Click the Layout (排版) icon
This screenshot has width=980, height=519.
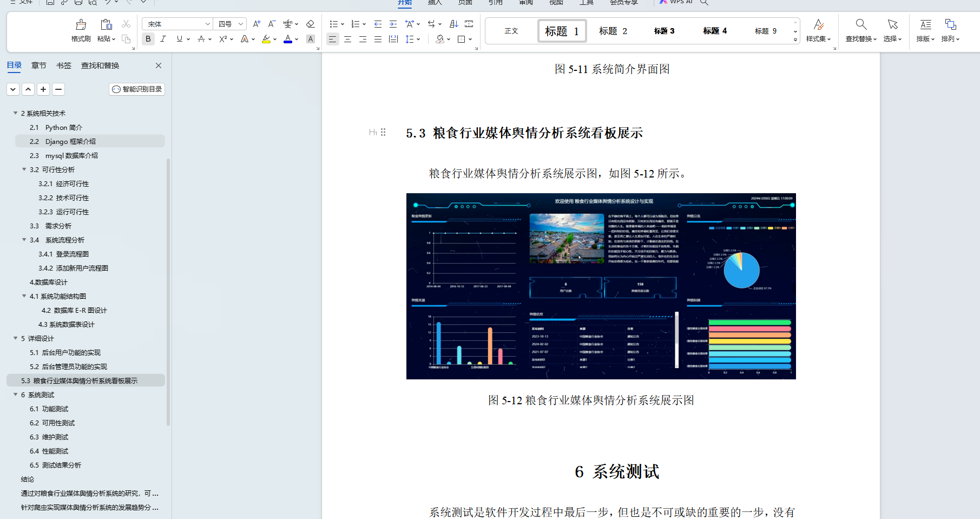click(925, 24)
